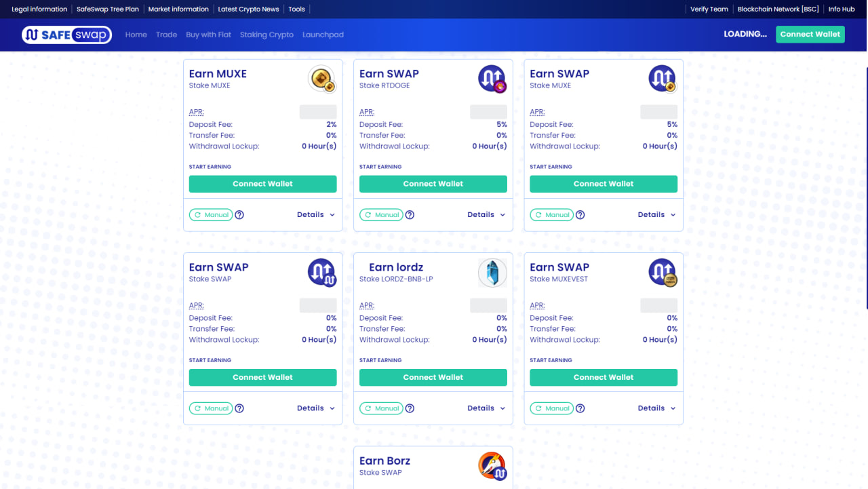
Task: Open the Trade menu
Action: [166, 35]
